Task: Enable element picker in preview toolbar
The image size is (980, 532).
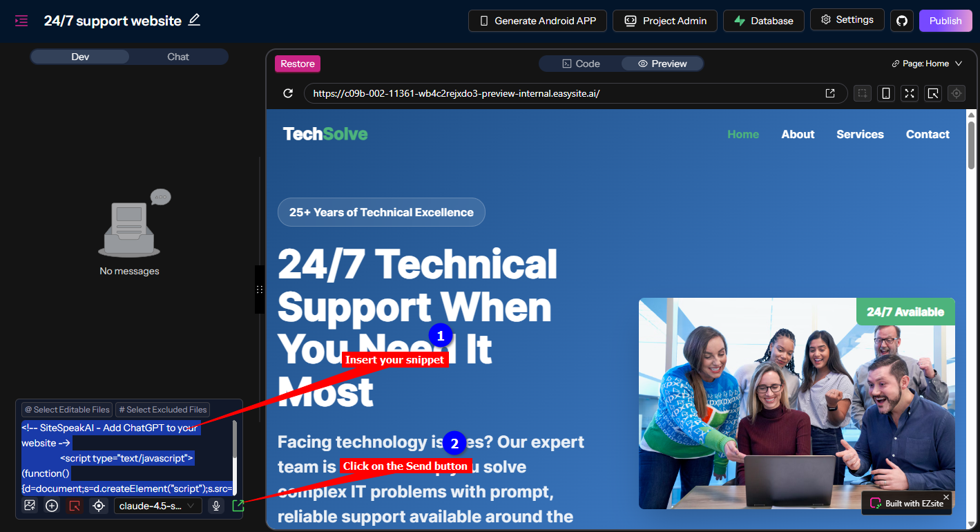Action: pyautogui.click(x=933, y=93)
